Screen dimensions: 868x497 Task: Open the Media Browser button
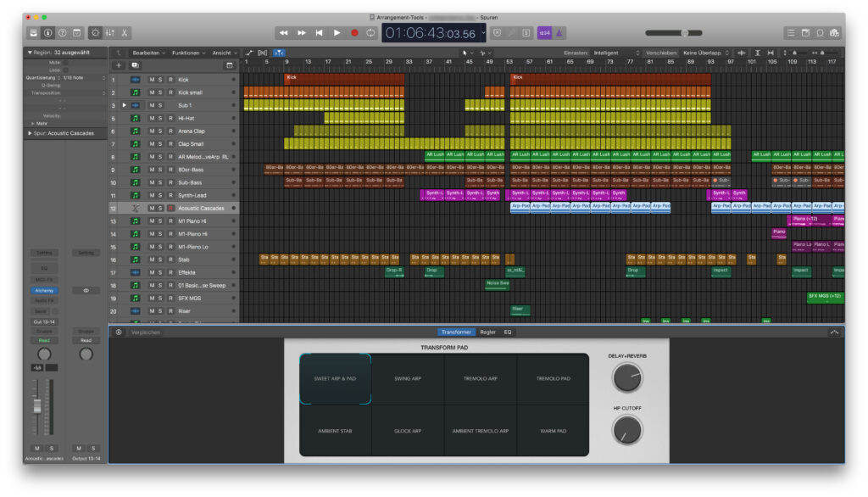(834, 33)
